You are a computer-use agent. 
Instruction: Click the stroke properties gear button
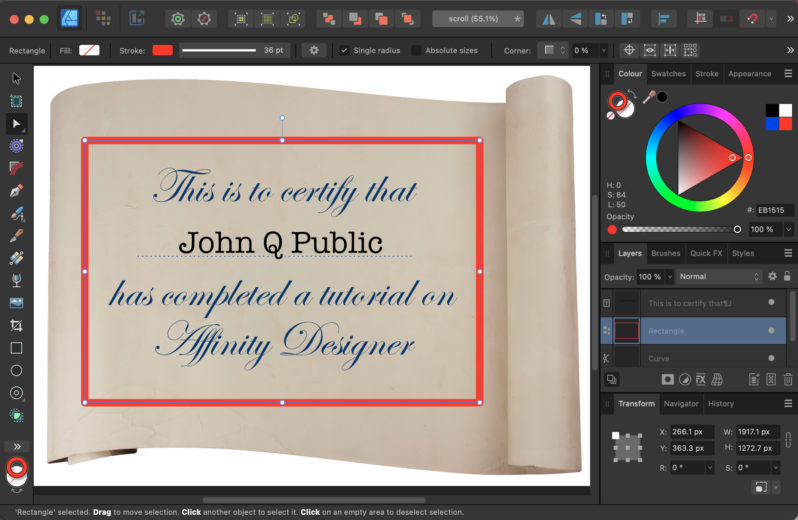(x=314, y=50)
